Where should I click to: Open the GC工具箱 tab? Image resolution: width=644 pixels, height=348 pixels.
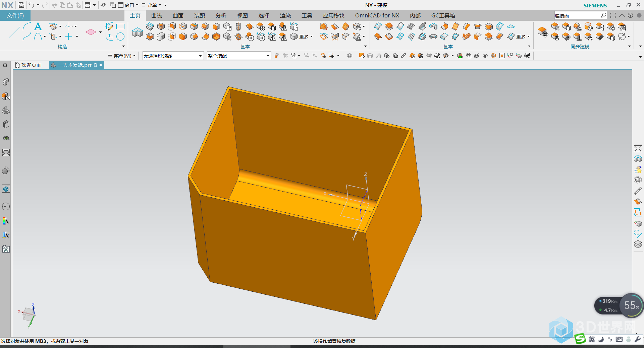pyautogui.click(x=443, y=15)
